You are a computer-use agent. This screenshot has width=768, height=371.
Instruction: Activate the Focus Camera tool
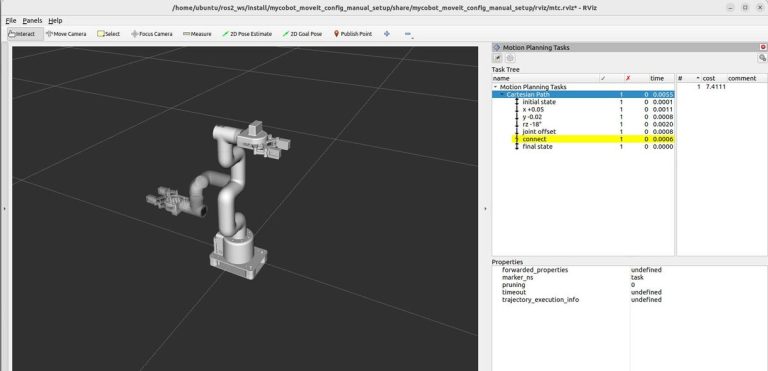(152, 34)
